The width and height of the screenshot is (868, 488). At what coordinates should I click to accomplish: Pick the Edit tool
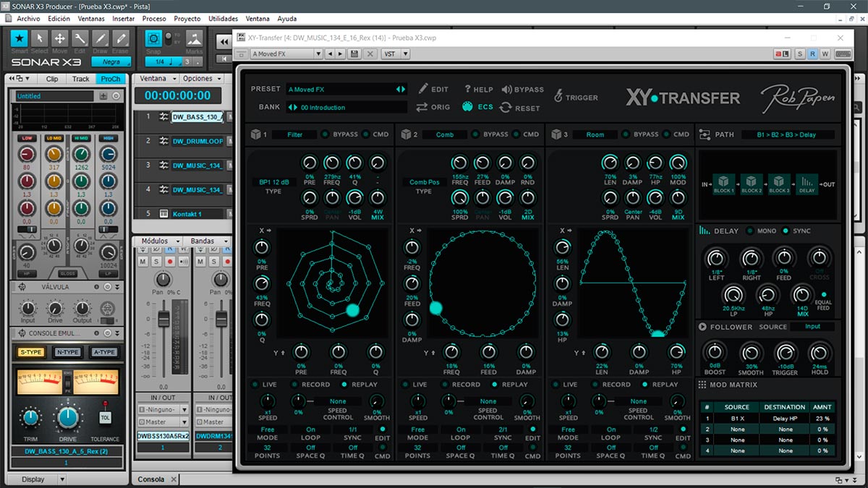[80, 38]
